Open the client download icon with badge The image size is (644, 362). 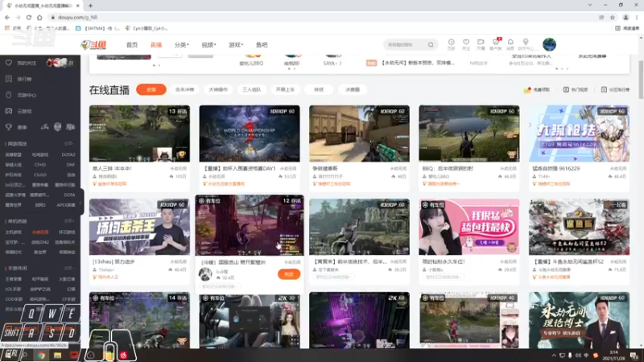tap(496, 44)
